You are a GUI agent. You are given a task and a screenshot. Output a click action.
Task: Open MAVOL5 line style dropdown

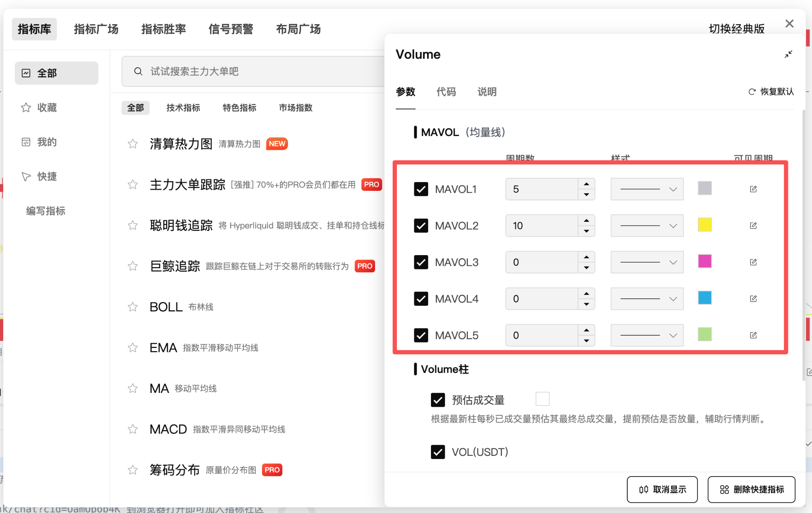647,335
